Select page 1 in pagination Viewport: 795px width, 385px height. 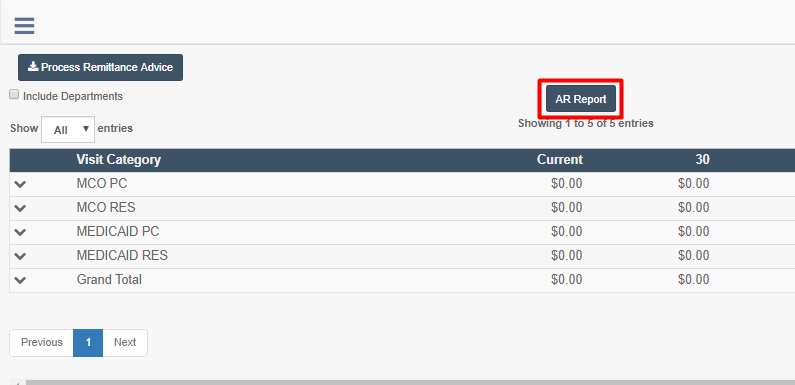click(x=88, y=342)
